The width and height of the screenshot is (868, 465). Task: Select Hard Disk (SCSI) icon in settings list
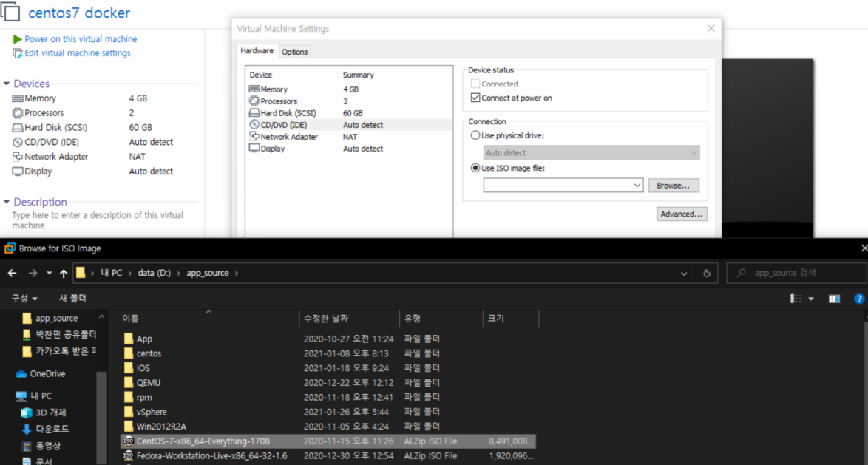click(254, 113)
